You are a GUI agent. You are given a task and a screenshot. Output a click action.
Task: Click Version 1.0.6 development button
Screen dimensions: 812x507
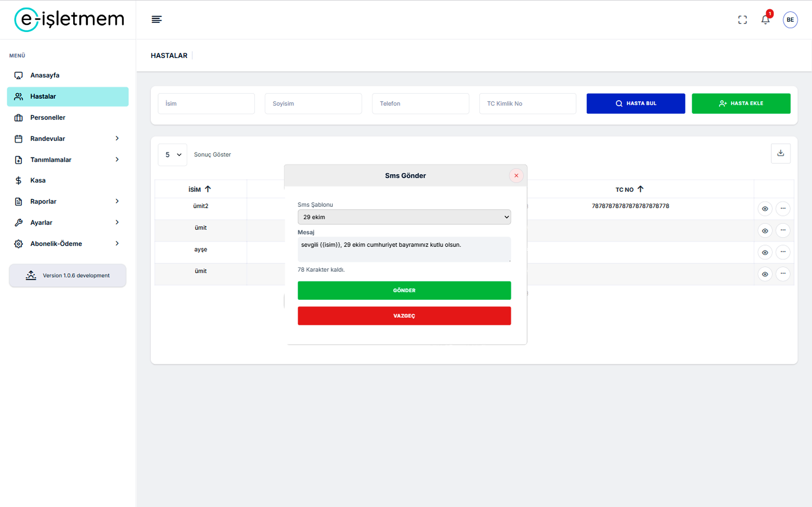[67, 275]
